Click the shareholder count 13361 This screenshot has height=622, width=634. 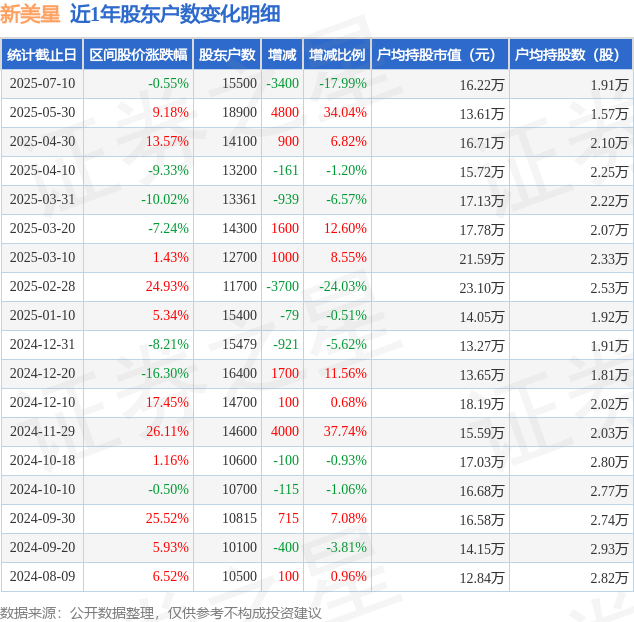click(x=239, y=199)
